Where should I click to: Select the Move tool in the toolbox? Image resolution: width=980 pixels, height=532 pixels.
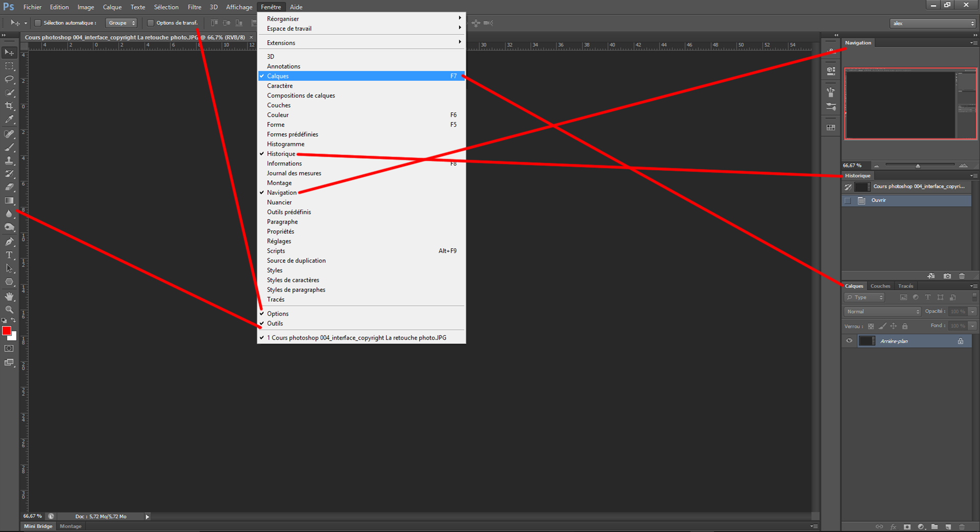[9, 53]
